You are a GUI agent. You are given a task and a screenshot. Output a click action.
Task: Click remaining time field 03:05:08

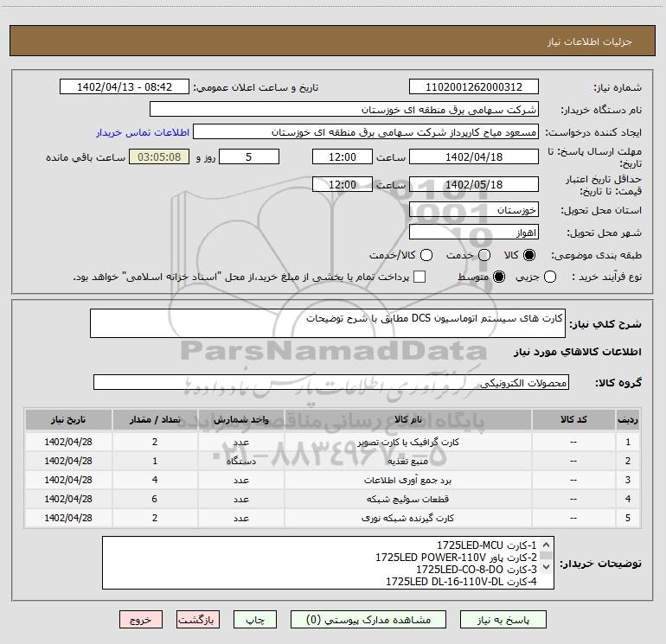point(159,157)
